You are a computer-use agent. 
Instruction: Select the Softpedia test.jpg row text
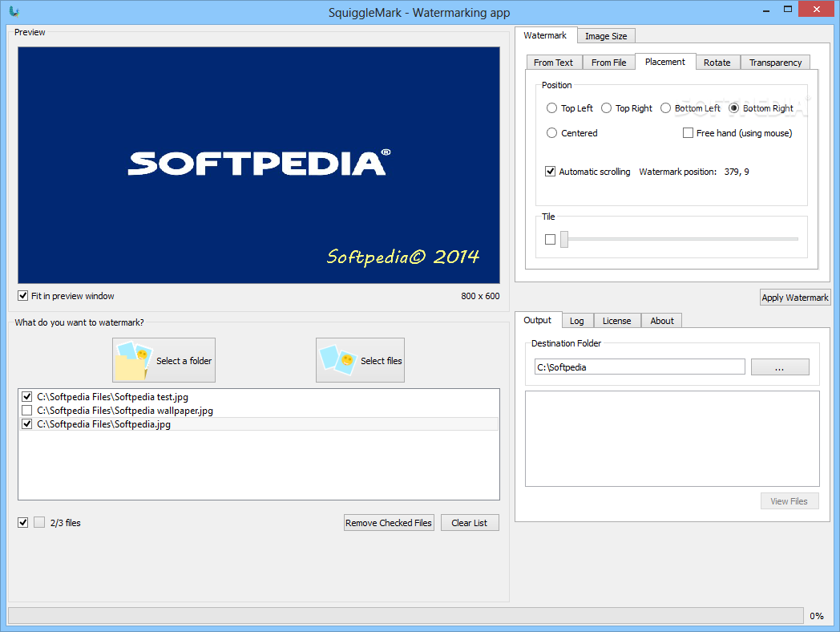(112, 397)
